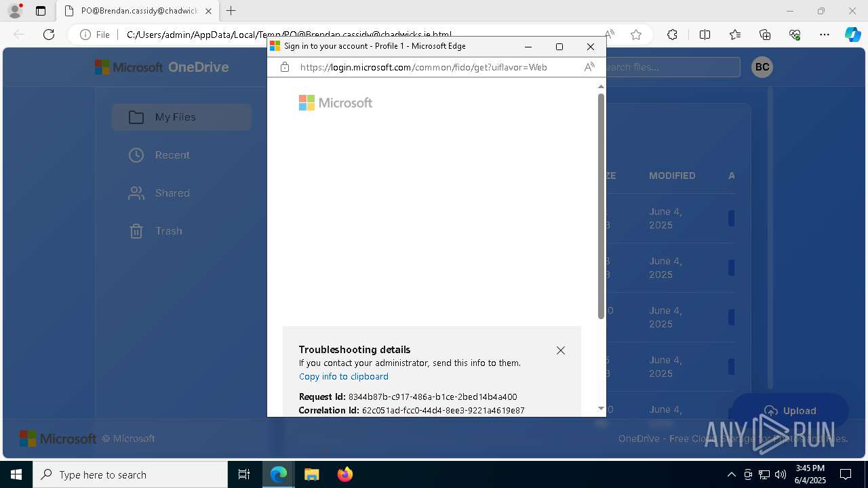Open Browser essentials heart icon
Screen dimensions: 868x488
click(795, 35)
